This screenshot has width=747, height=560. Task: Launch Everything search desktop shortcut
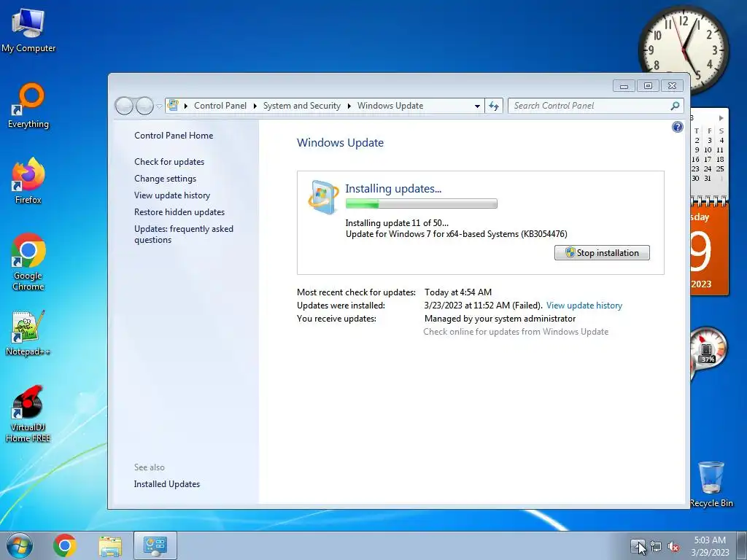click(28, 106)
